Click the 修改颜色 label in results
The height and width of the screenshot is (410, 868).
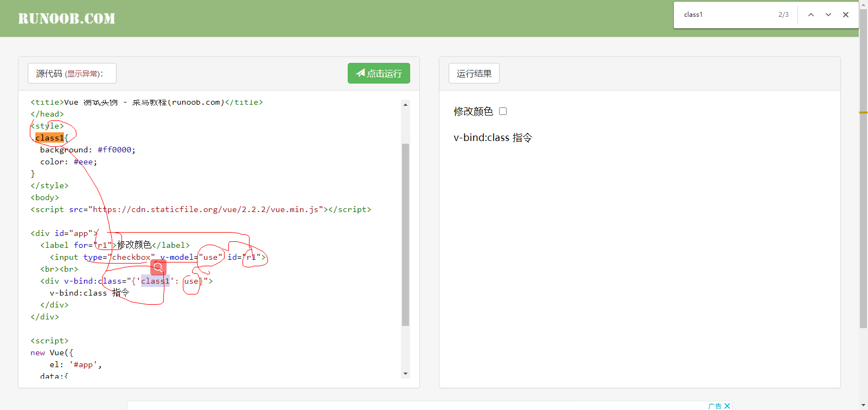tap(473, 111)
